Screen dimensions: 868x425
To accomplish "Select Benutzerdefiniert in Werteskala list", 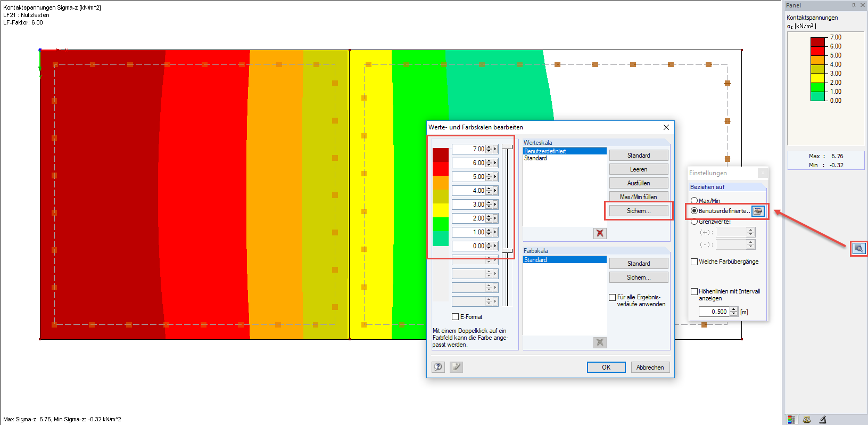I will point(565,151).
